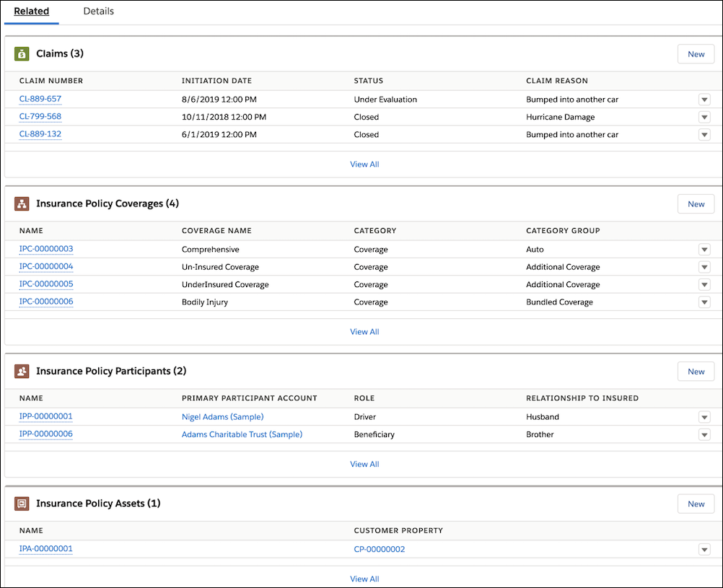Screen dimensions: 723x588
Task: Open the Nigel Adams (Sample) account
Action: (223, 417)
